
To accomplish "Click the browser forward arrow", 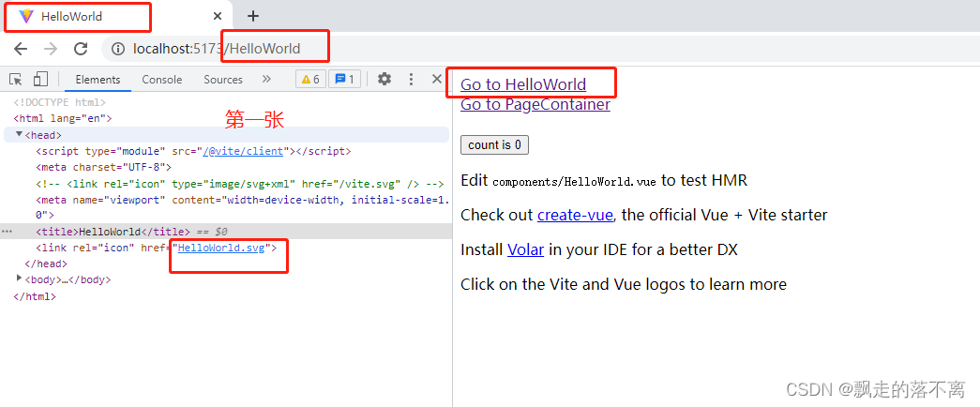I will coord(51,49).
